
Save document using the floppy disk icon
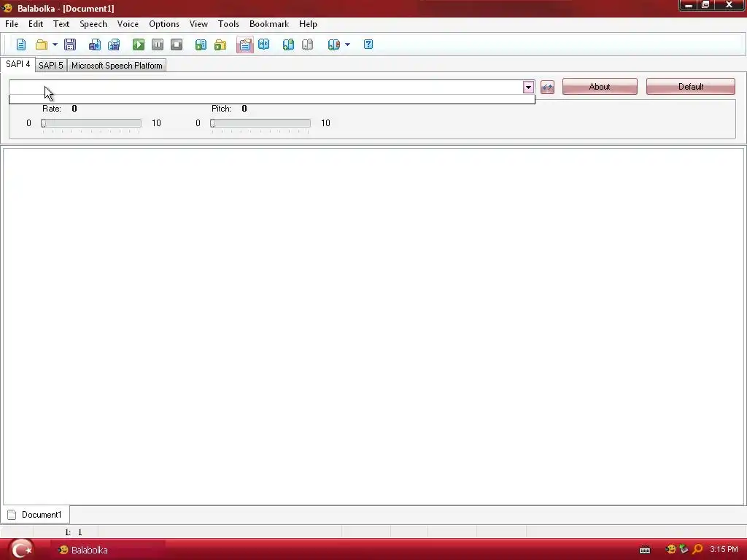[70, 44]
